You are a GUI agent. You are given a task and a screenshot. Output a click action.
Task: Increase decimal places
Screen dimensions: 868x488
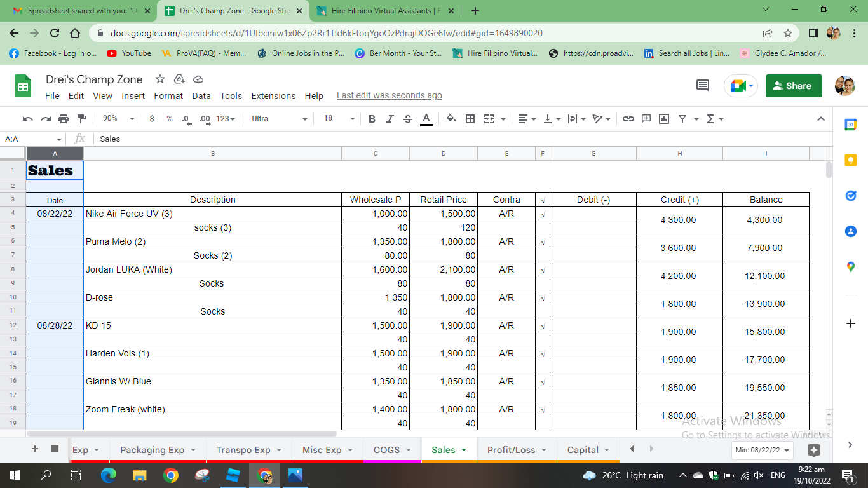click(x=205, y=119)
